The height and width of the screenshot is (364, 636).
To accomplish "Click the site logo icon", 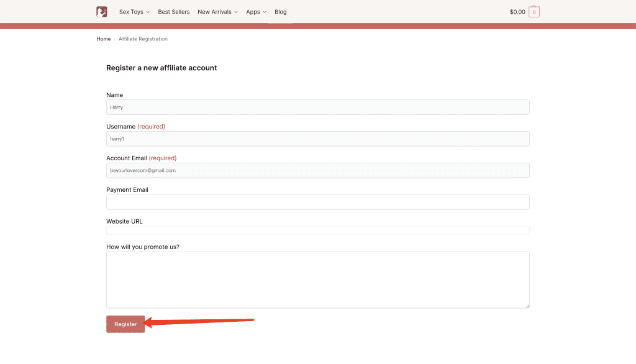I will tap(102, 12).
